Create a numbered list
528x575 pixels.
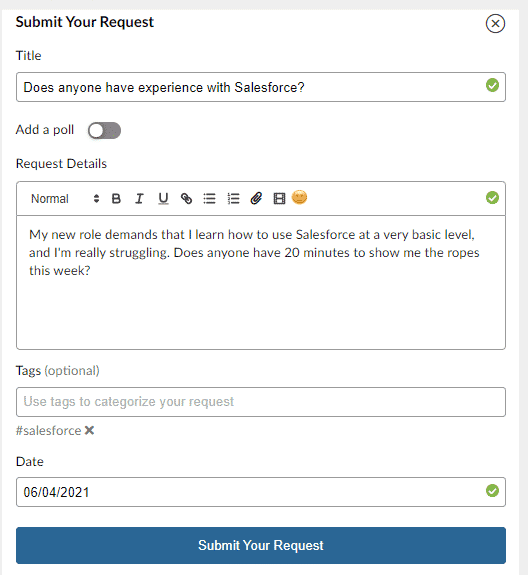pyautogui.click(x=233, y=198)
